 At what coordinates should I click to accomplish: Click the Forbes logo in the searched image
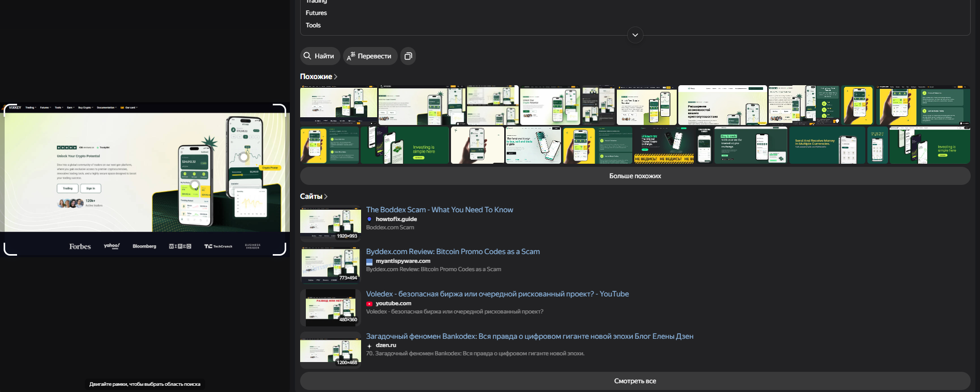point(80,246)
